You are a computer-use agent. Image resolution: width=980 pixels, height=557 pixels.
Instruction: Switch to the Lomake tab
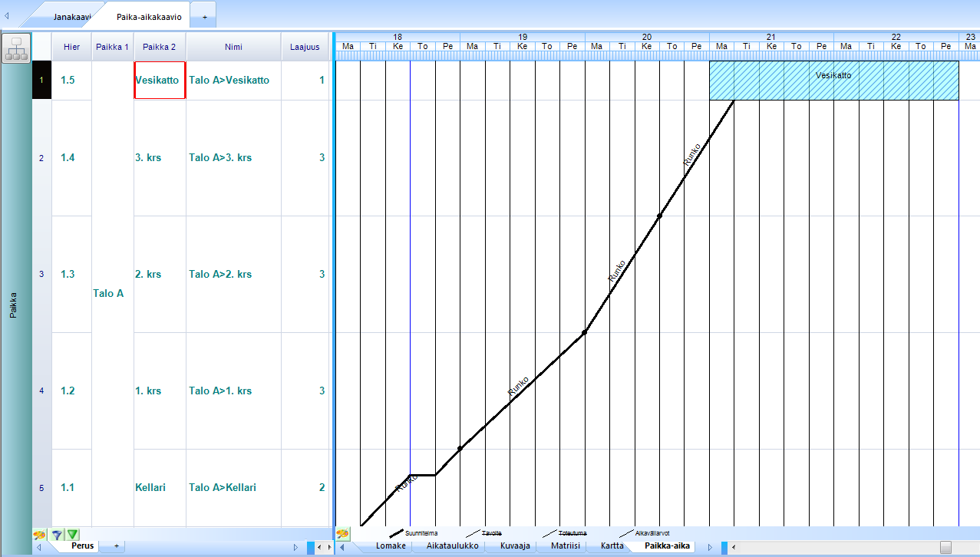(391, 546)
